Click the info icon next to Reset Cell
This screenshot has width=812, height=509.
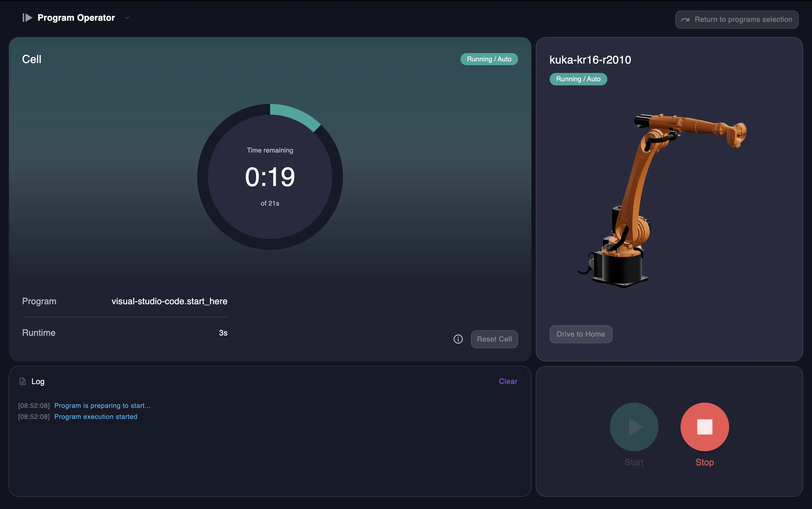pyautogui.click(x=458, y=339)
